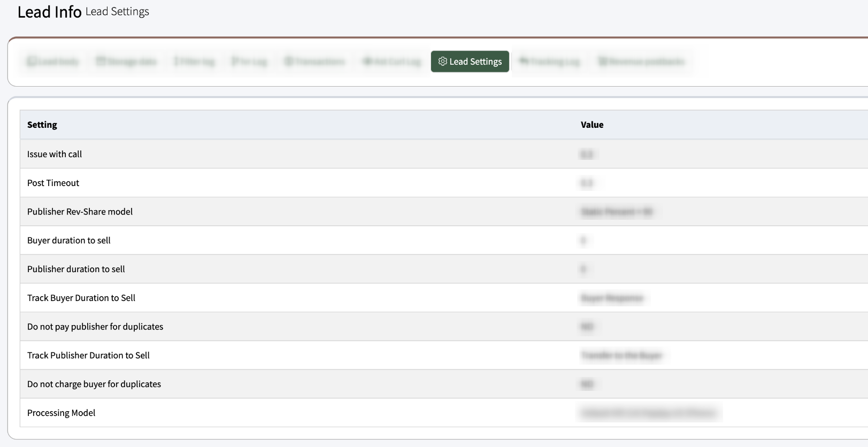
Task: Select the Lead Settings tab label
Action: point(475,61)
